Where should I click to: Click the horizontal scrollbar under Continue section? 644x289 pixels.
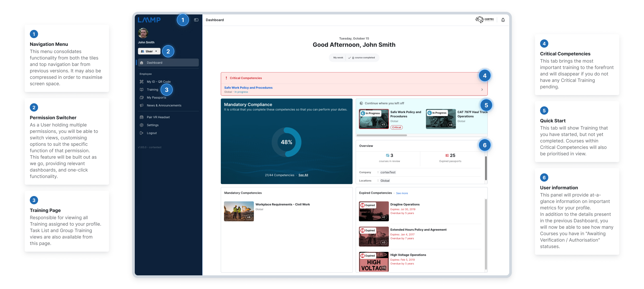pos(382,135)
